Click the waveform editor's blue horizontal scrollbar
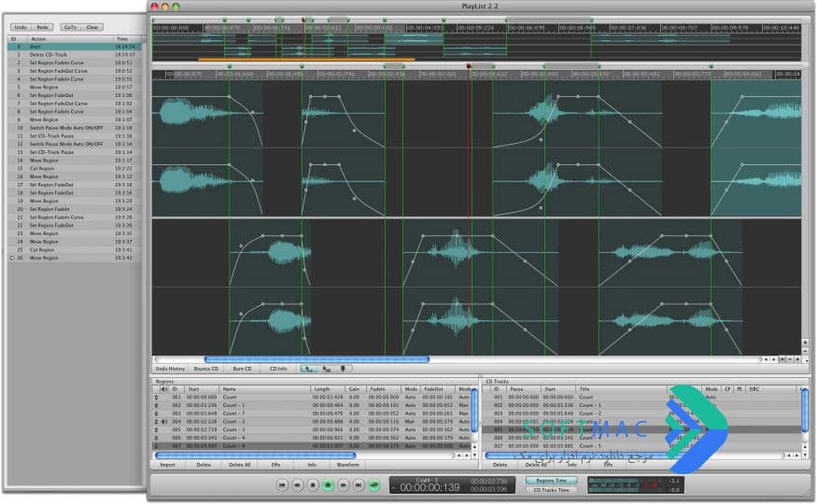This screenshot has height=504, width=817. point(317,359)
